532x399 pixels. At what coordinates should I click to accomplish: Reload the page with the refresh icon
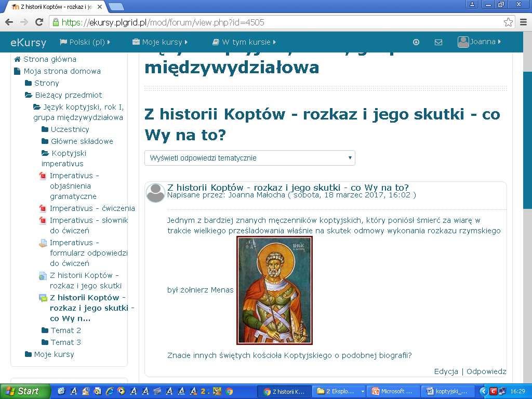tap(39, 22)
